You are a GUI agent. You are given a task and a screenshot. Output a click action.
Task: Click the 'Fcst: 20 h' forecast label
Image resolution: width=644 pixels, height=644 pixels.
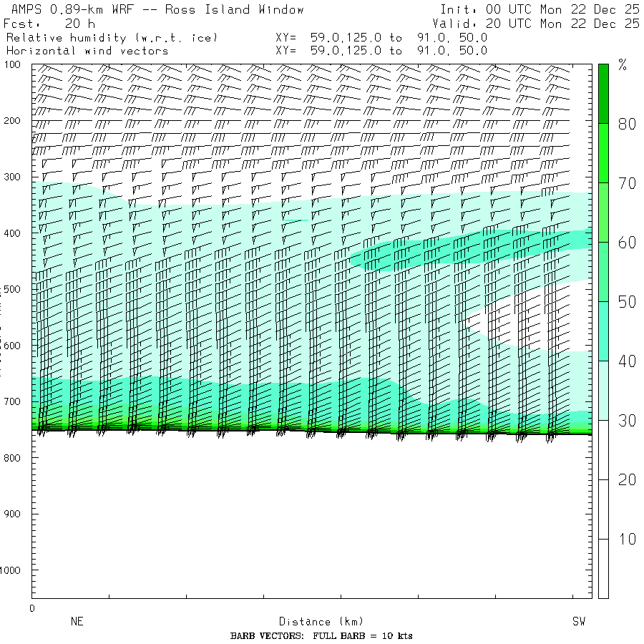49,24
